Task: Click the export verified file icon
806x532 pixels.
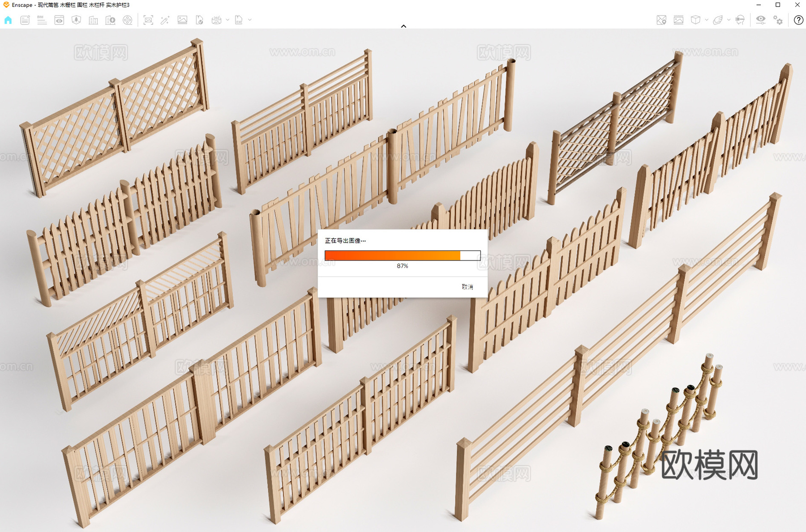Action: 199,20
